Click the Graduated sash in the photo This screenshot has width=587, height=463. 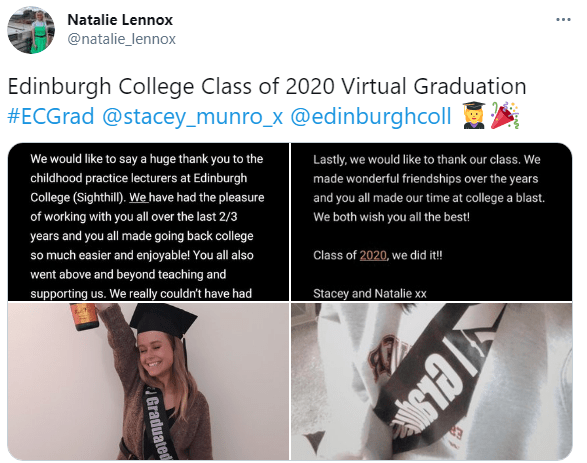(x=157, y=423)
